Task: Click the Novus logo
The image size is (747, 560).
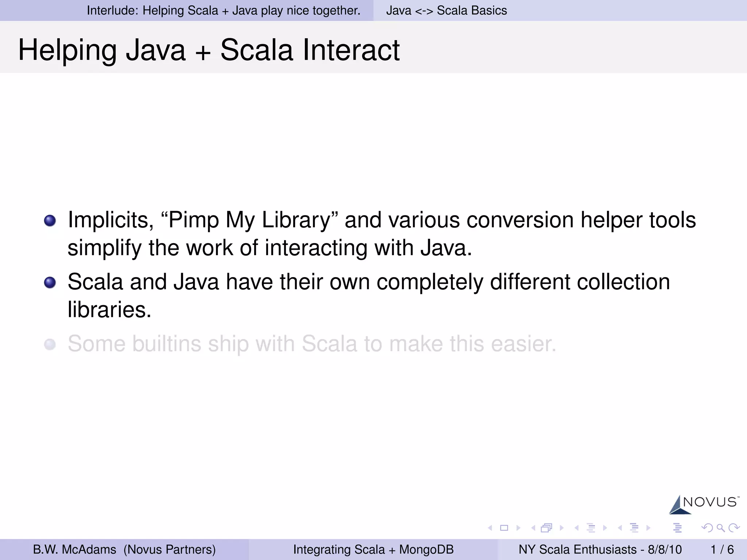Action: (x=704, y=505)
